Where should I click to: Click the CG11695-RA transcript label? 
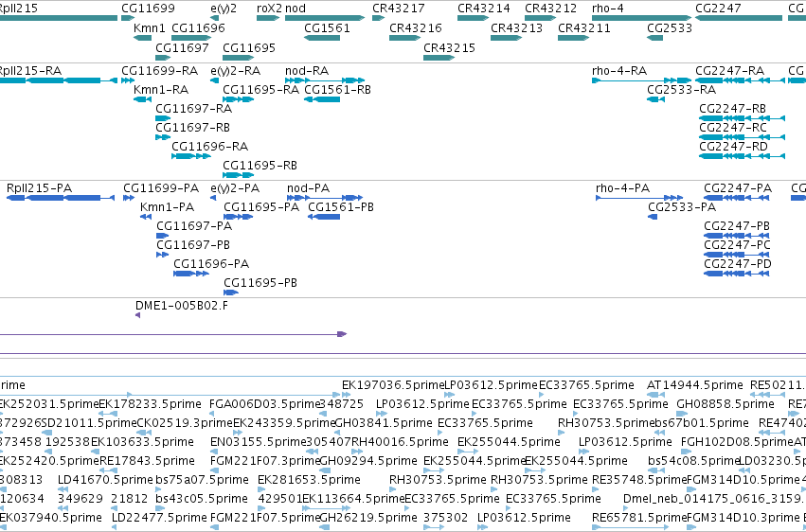261,90
